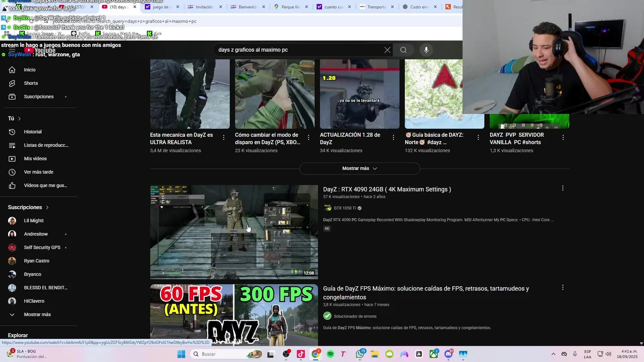Open Ver más tarde in the sidebar
The width and height of the screenshot is (644, 362).
pyautogui.click(x=39, y=172)
